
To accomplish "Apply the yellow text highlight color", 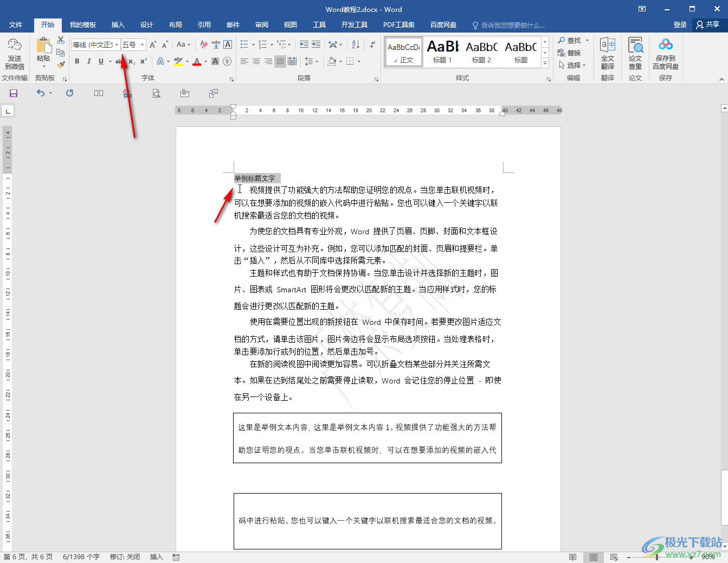I will 178,61.
